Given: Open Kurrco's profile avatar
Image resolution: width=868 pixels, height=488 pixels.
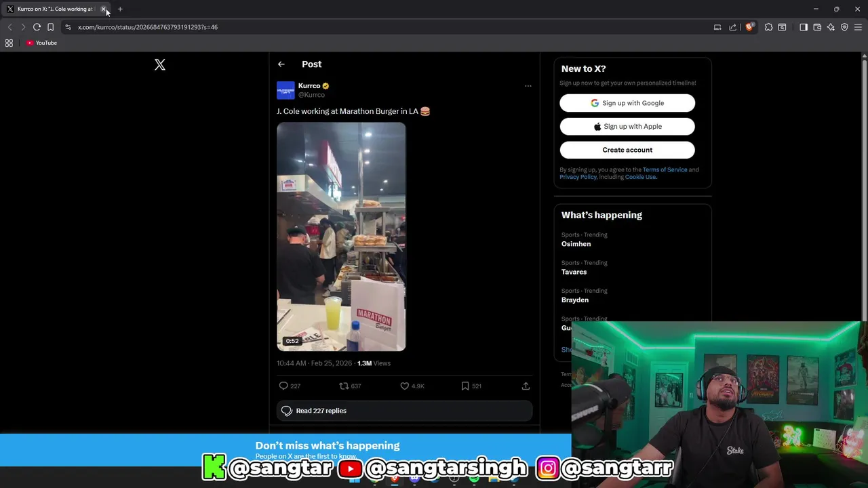Looking at the screenshot, I should pyautogui.click(x=285, y=90).
